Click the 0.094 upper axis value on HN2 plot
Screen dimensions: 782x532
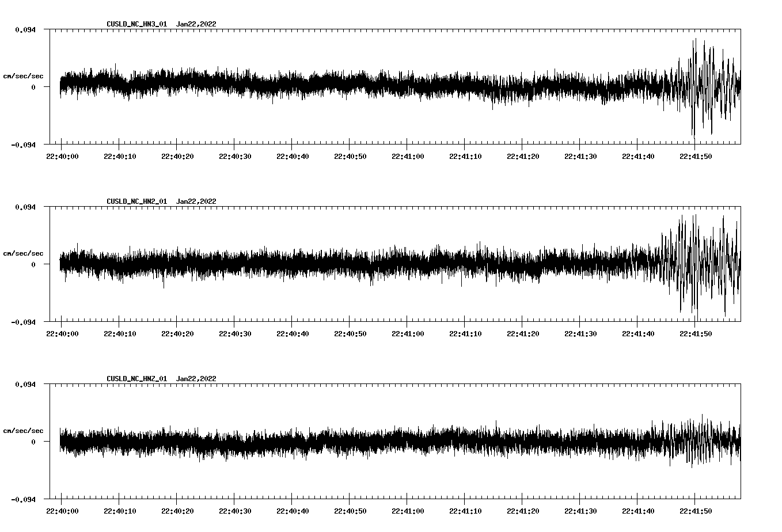pyautogui.click(x=25, y=207)
